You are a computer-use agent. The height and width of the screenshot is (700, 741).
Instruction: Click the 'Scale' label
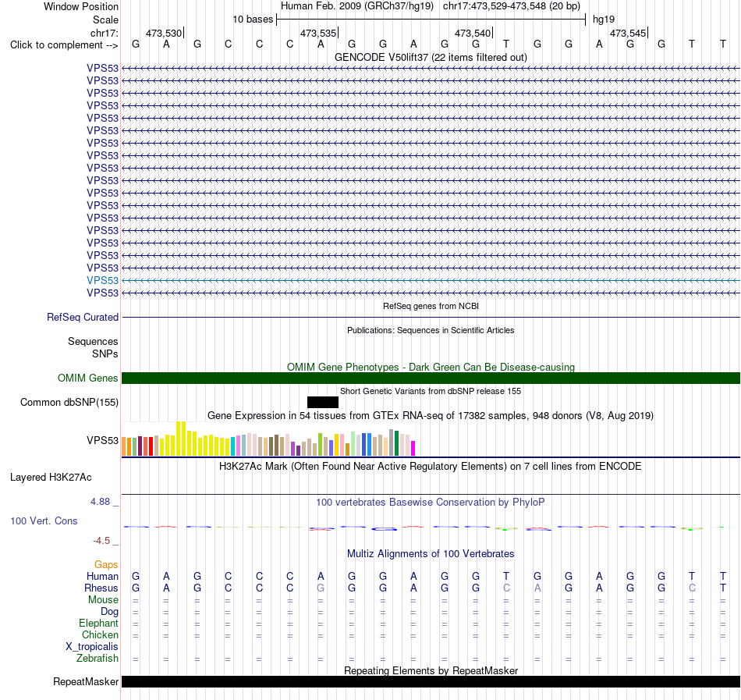105,20
